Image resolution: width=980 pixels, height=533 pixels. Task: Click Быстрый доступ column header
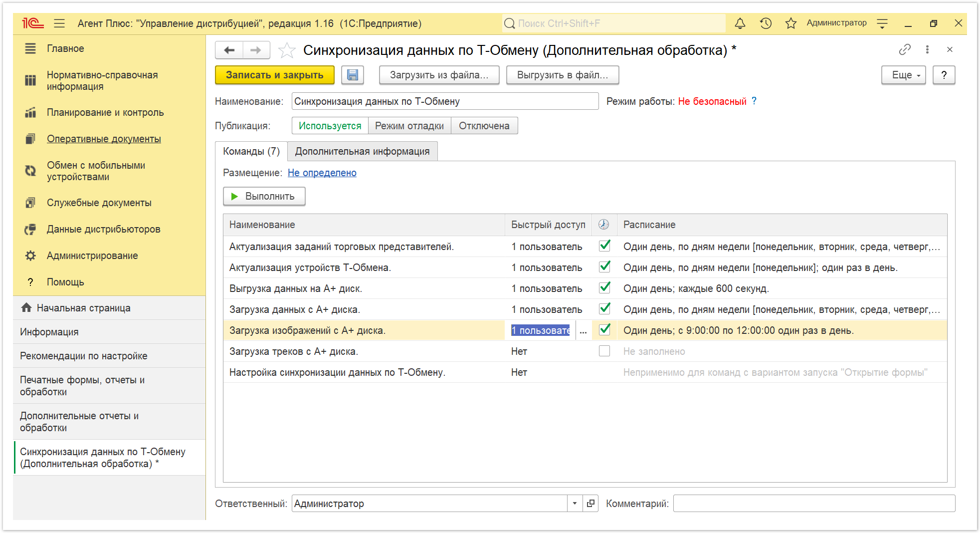[x=548, y=225]
